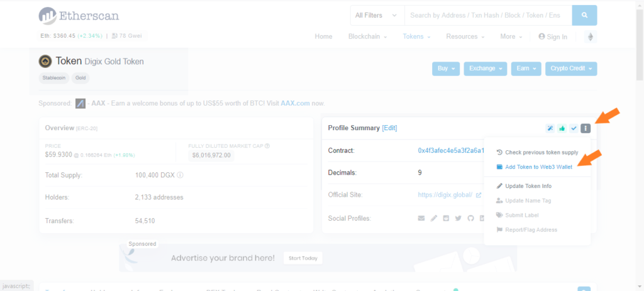Click the Stablecoin tag

(54, 77)
